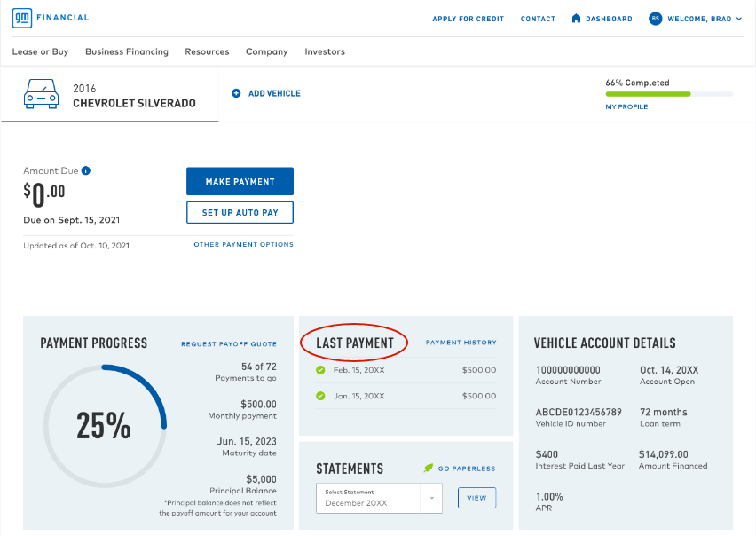Image resolution: width=756 pixels, height=536 pixels.
Task: Open the Business Financing menu
Action: (127, 51)
